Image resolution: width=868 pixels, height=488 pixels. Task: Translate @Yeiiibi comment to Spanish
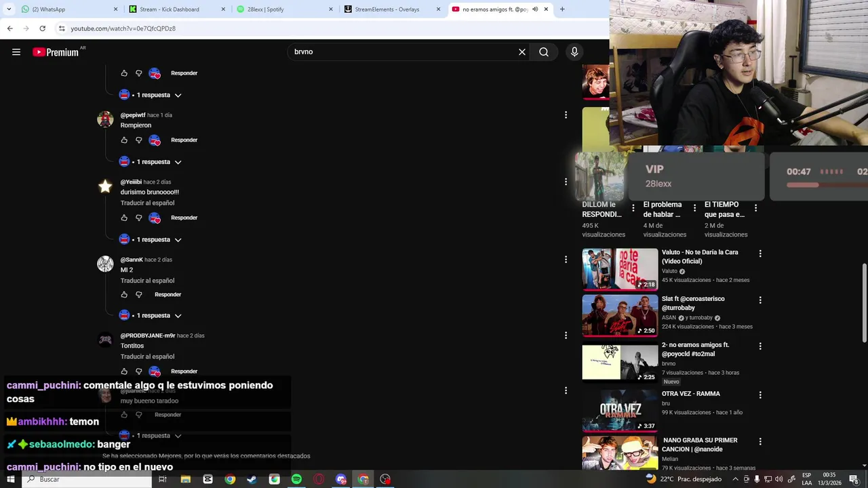(x=148, y=203)
